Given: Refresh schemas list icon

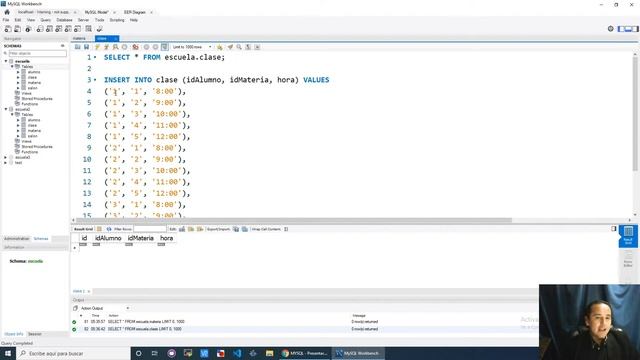Looking at the screenshot, I should coord(62,46).
